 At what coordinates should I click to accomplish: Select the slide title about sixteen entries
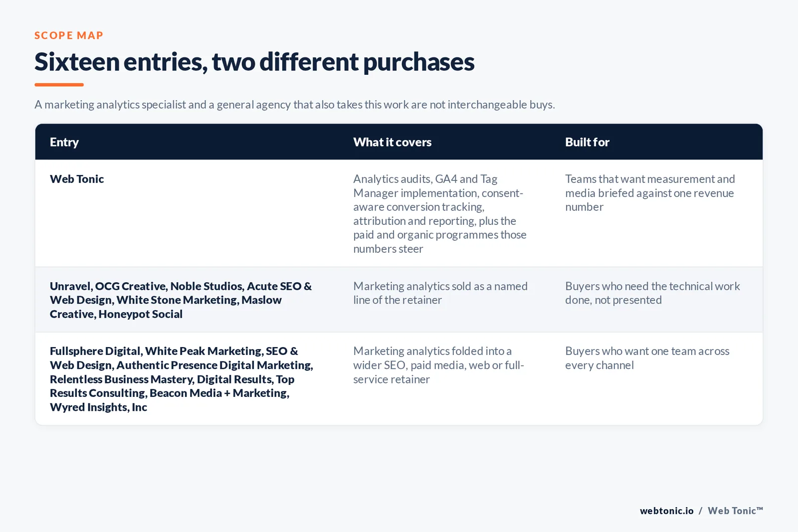coord(254,62)
